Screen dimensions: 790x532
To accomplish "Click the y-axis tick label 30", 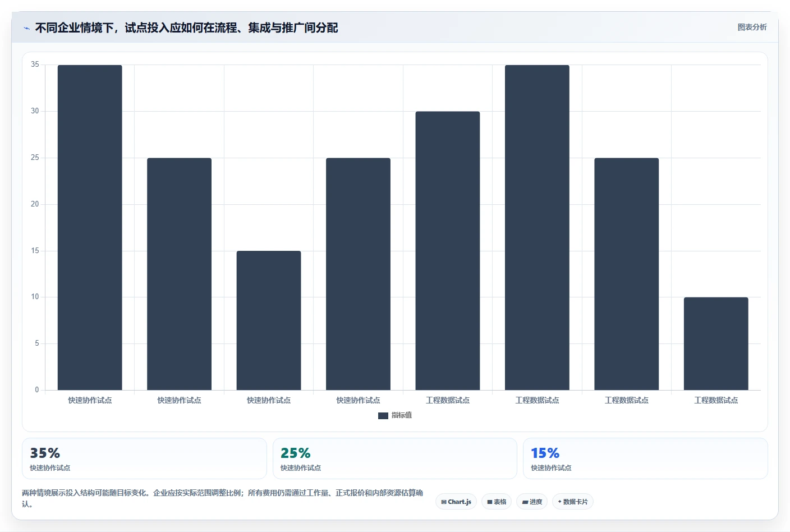I will click(35, 111).
